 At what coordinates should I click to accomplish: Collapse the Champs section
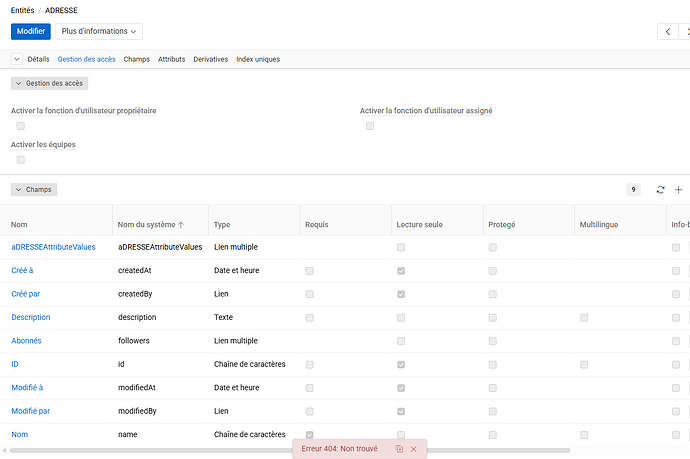click(x=34, y=190)
